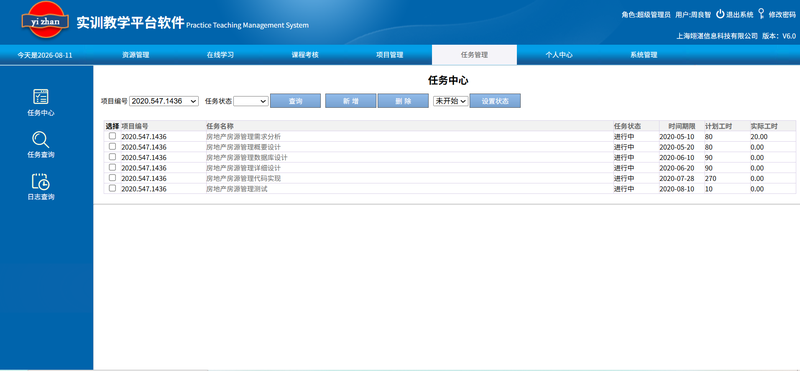Click the task name 房地产房源管理数据库设计
Viewport: 800px width, 371px height.
coord(247,157)
